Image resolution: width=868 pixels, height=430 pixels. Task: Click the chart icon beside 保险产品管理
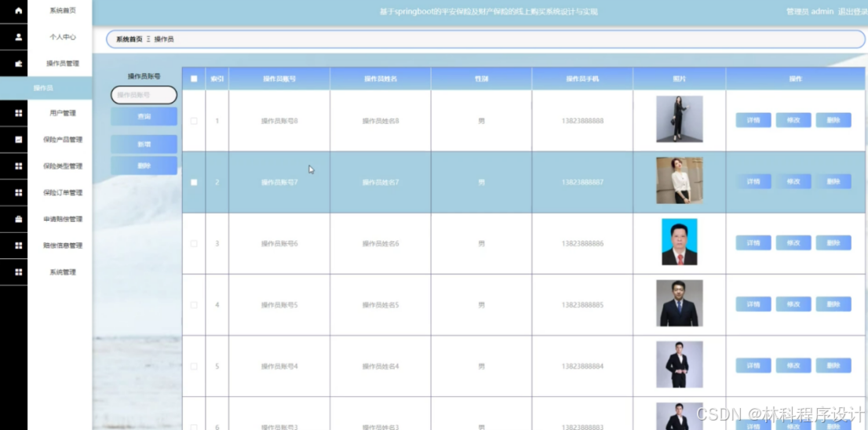click(18, 140)
